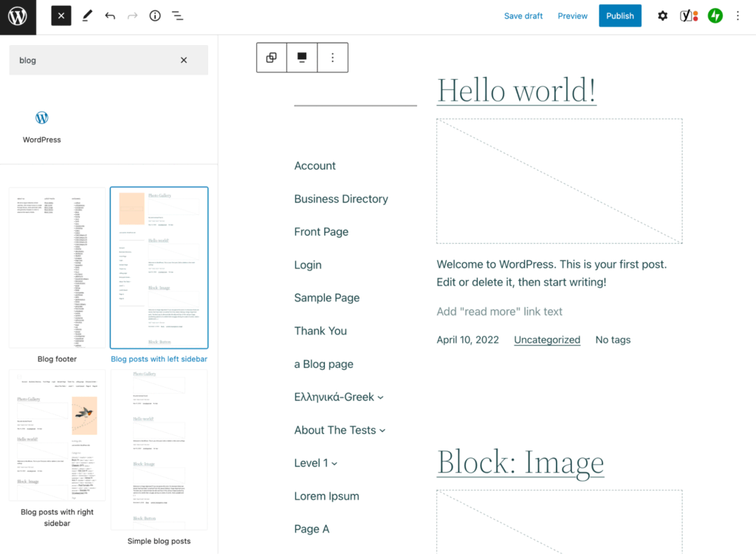
Task: Click the Uncategorized category link
Action: tap(547, 340)
